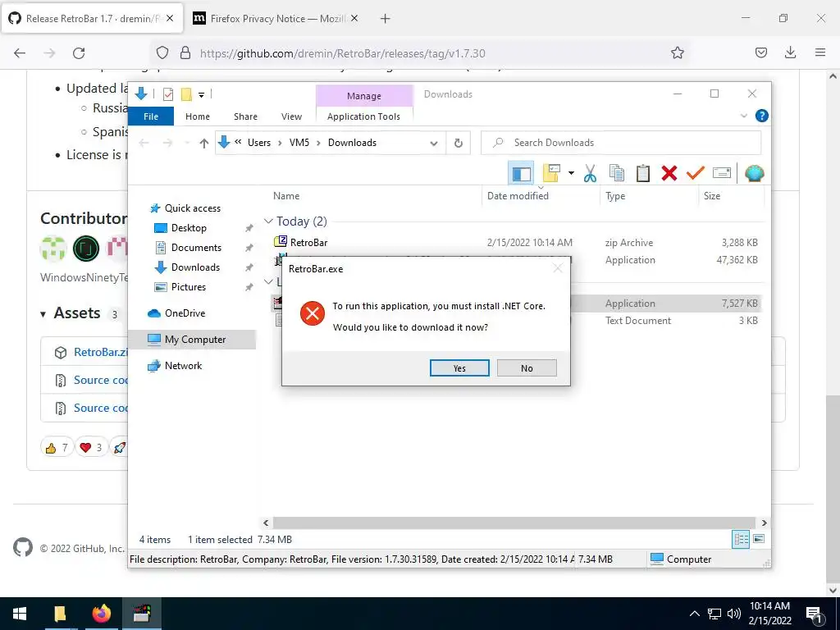
Task: Switch to Large icons view in status bar
Action: tap(759, 539)
